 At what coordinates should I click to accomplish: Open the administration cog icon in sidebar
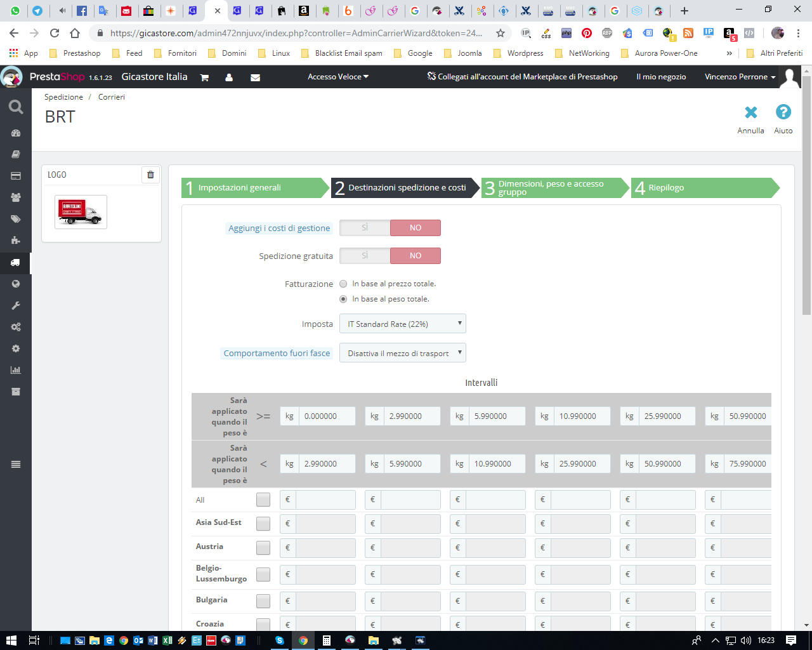16,348
